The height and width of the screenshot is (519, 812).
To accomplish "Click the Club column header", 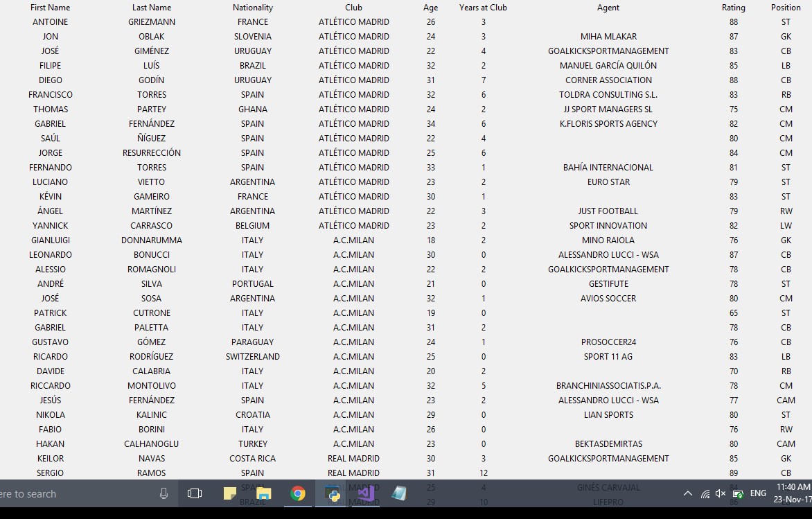I will (x=353, y=8).
